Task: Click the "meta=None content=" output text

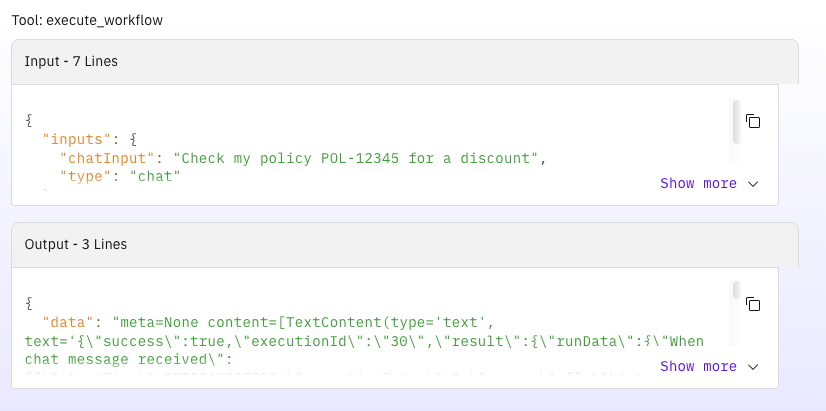Action: (200, 322)
